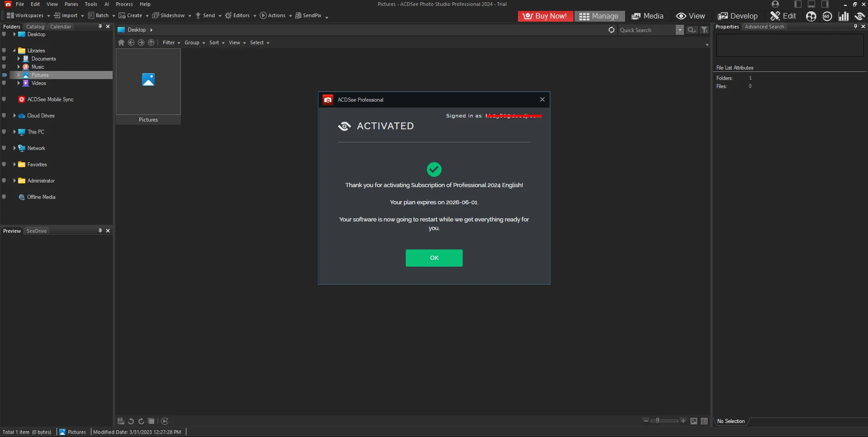
Task: Open Dashboard bar-chart icon
Action: pos(844,16)
